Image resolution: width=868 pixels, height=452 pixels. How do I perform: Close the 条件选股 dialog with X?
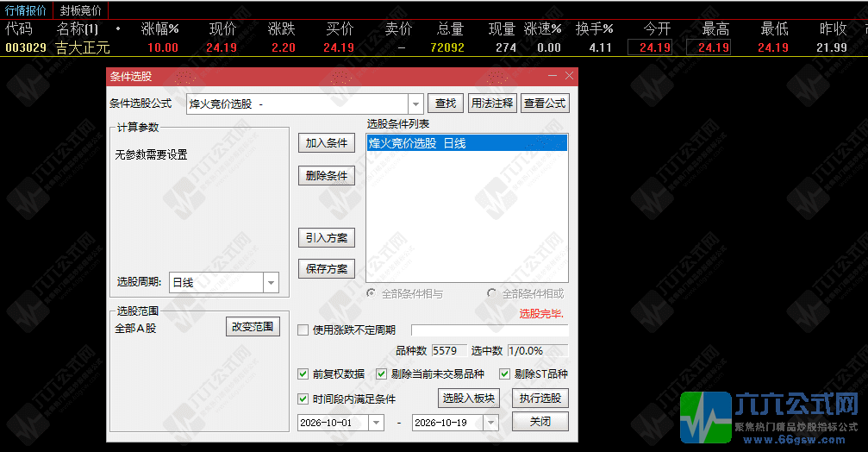pyautogui.click(x=569, y=75)
